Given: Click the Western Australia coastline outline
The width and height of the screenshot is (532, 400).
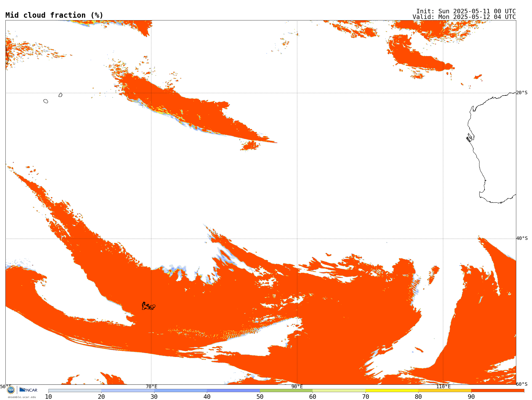Looking at the screenshot, I should pos(491,148).
